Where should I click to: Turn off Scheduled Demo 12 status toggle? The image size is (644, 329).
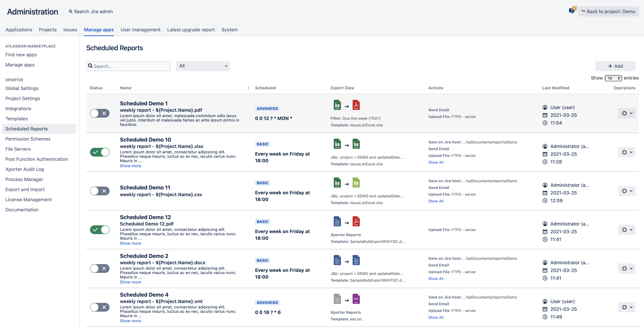coord(100,230)
